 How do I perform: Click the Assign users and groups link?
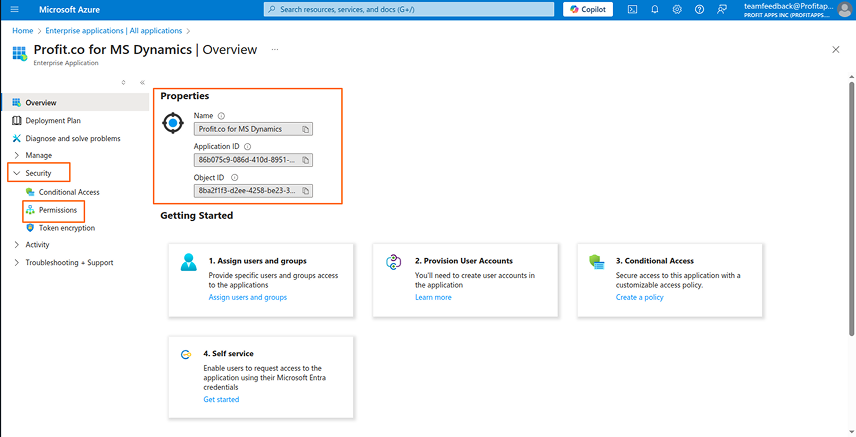pos(247,297)
